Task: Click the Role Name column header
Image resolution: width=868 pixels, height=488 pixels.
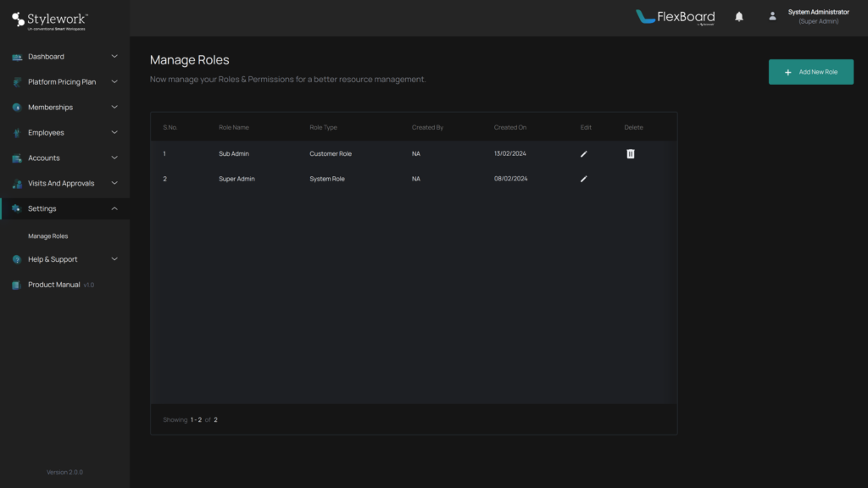Action: [234, 127]
